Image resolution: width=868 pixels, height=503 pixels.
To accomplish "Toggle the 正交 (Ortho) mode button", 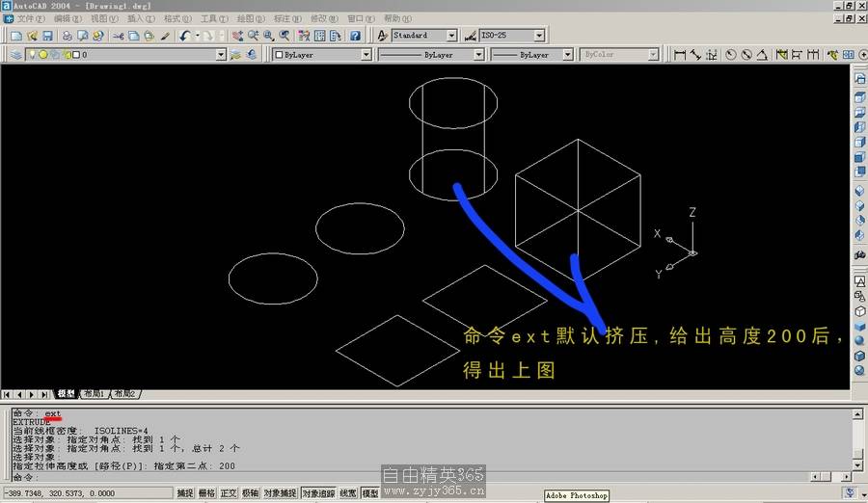I will 229,493.
